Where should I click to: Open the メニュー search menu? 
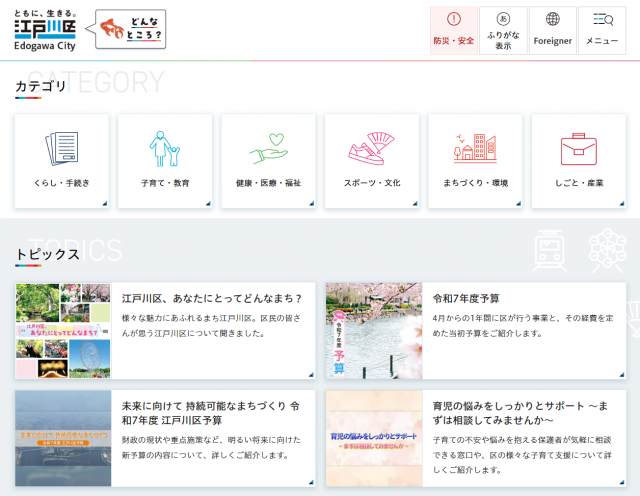point(602,30)
